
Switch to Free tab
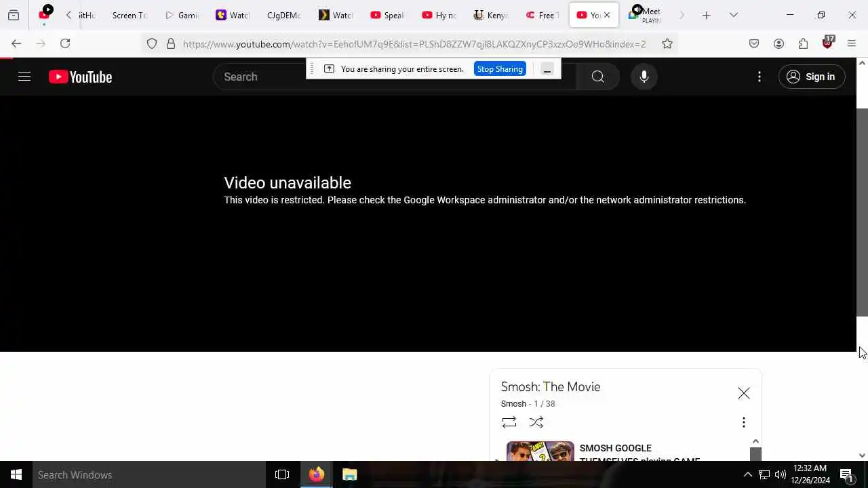pyautogui.click(x=542, y=15)
